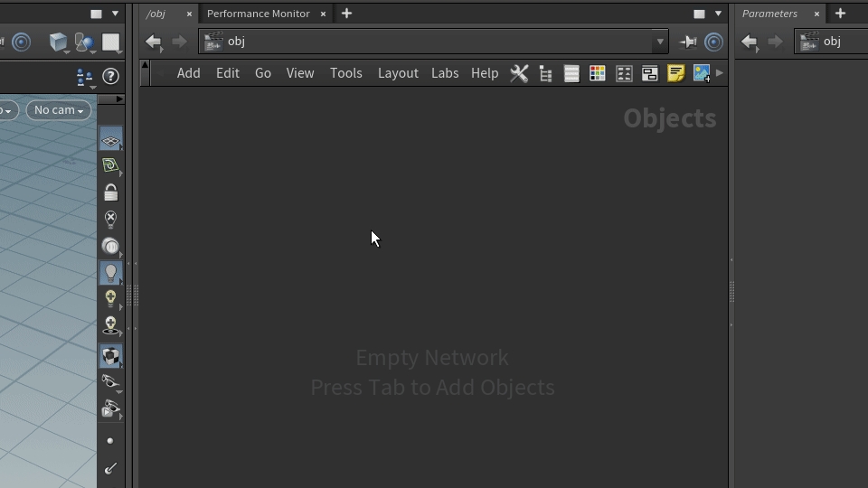Show the tree view sidebar

[x=545, y=74]
